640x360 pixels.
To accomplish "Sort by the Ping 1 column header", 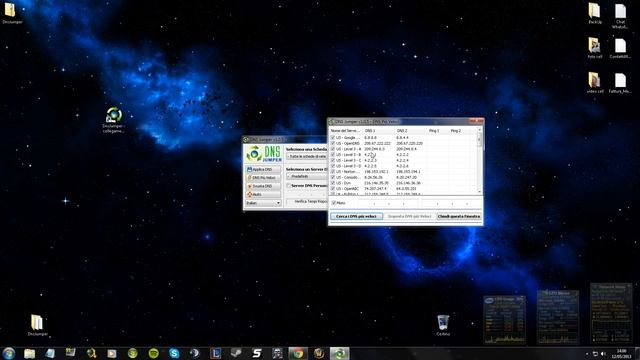I will [x=438, y=131].
